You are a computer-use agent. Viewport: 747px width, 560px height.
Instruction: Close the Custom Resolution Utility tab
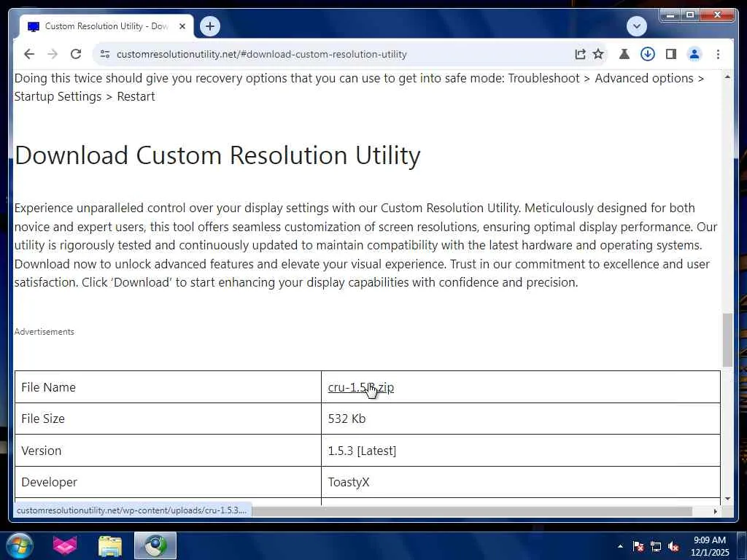point(182,27)
